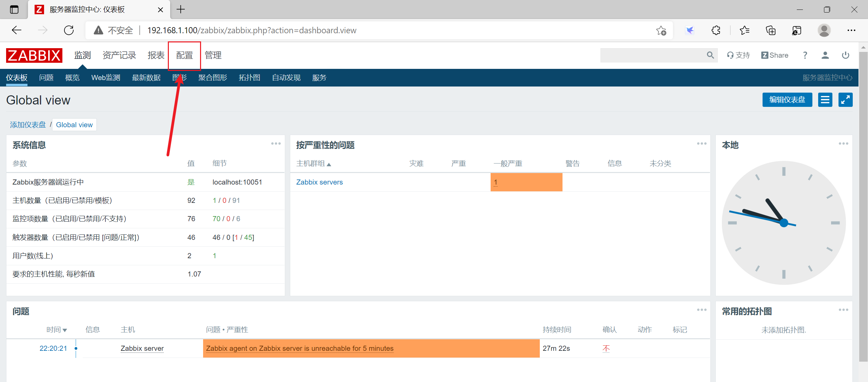Click the 编辑仪表盘 button
868x382 pixels.
coord(787,100)
